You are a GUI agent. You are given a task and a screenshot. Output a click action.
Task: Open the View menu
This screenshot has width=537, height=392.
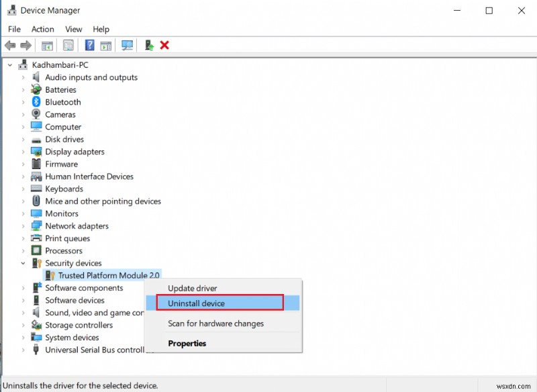coord(74,29)
